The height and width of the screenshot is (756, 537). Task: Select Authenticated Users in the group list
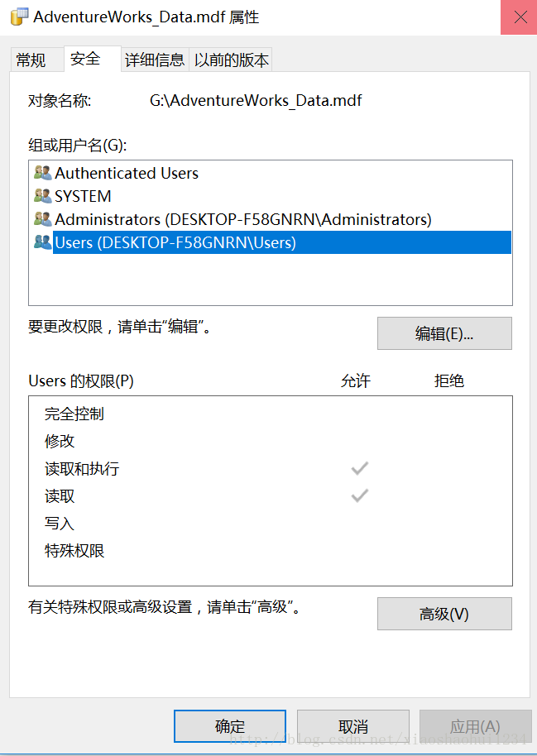(127, 173)
